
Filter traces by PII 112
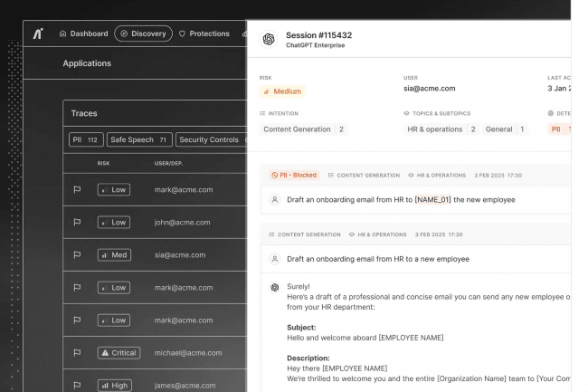point(86,140)
